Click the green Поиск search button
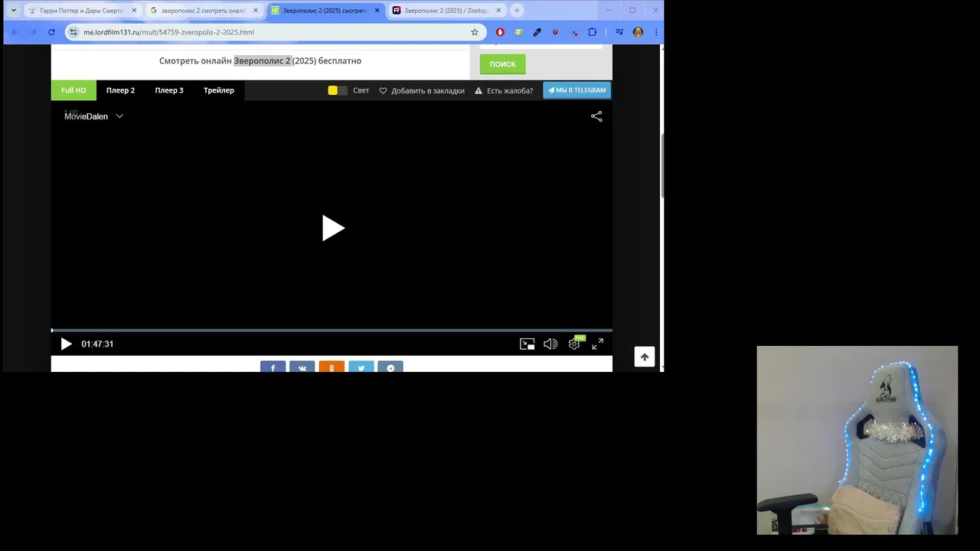This screenshot has width=980, height=551. (x=502, y=64)
